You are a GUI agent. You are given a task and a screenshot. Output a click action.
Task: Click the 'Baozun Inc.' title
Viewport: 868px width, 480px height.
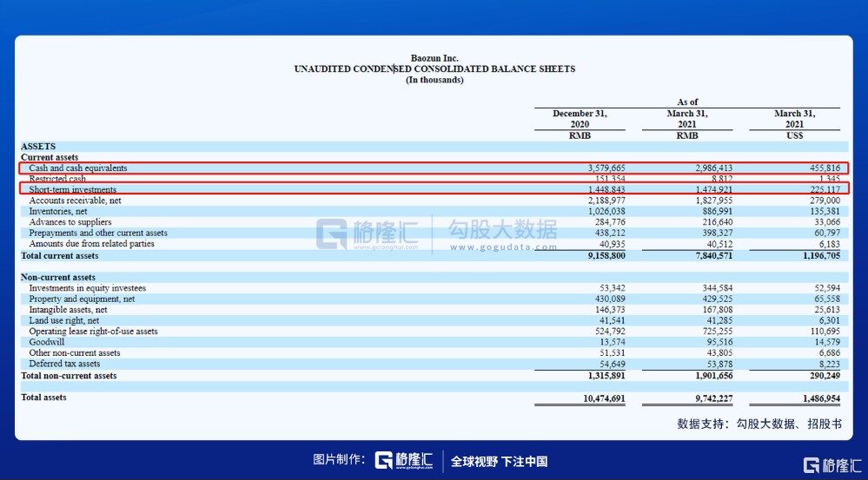(x=434, y=58)
